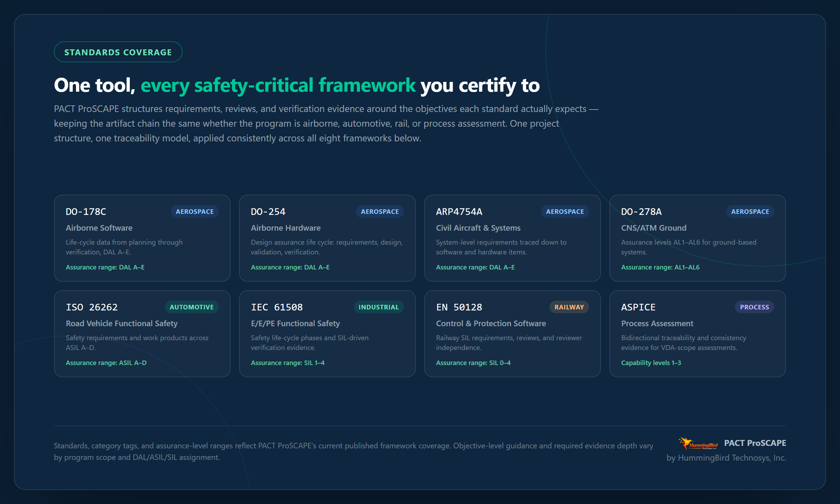The height and width of the screenshot is (504, 840).
Task: Click AEROSPACE tag on DO-254 card
Action: (x=380, y=212)
